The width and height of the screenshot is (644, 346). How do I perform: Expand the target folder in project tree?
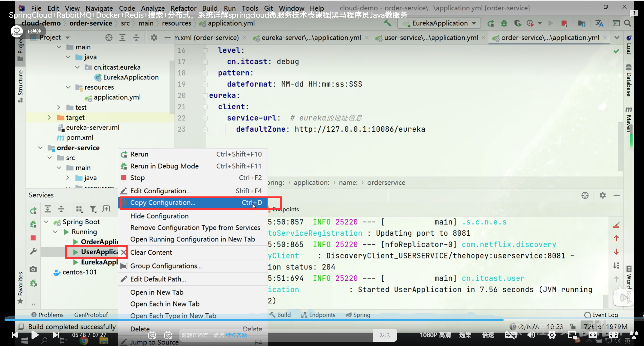(x=49, y=117)
